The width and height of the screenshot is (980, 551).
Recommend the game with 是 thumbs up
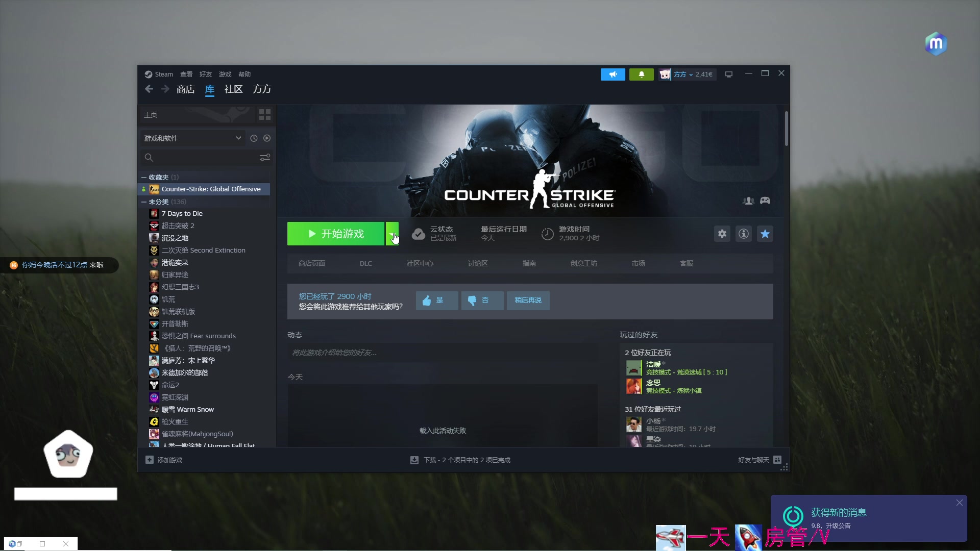pyautogui.click(x=436, y=300)
